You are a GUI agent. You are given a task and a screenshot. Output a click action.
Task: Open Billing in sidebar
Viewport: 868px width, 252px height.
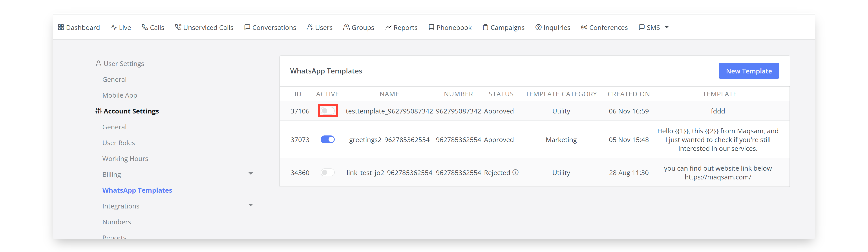pos(111,175)
